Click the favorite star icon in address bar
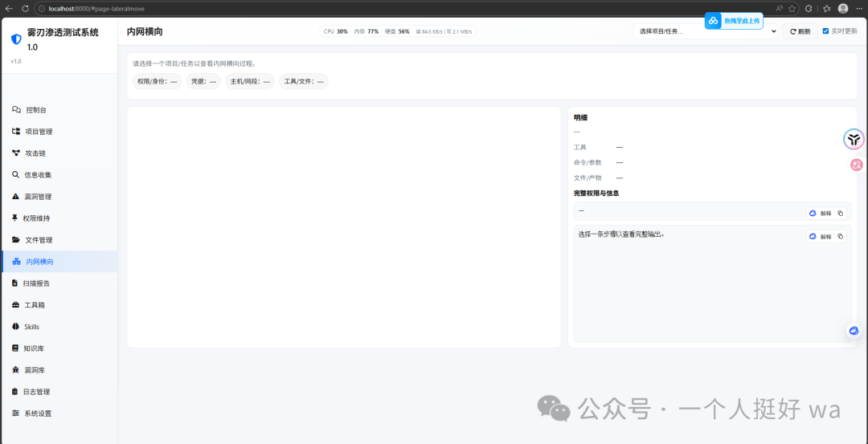This screenshot has height=444, width=868. click(x=792, y=8)
